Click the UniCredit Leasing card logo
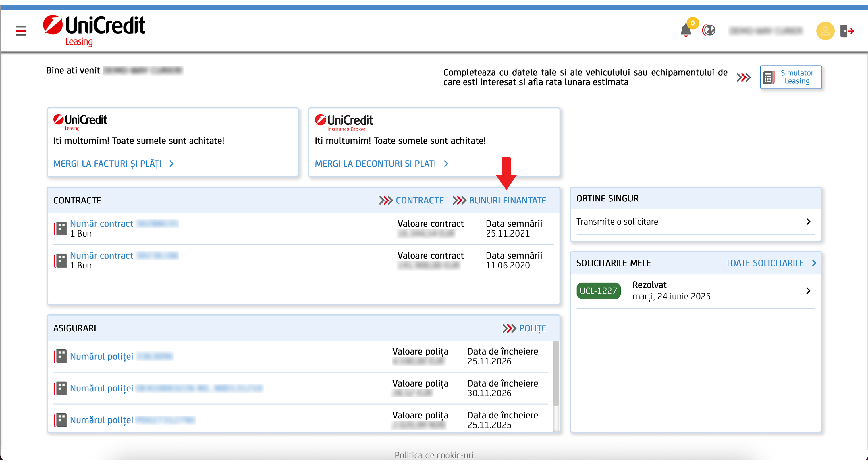 click(x=80, y=122)
